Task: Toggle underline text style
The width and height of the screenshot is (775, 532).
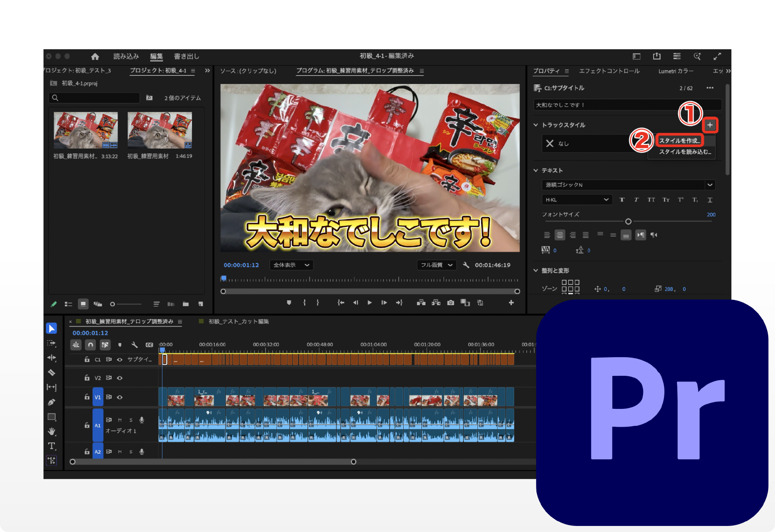Action: (x=710, y=200)
